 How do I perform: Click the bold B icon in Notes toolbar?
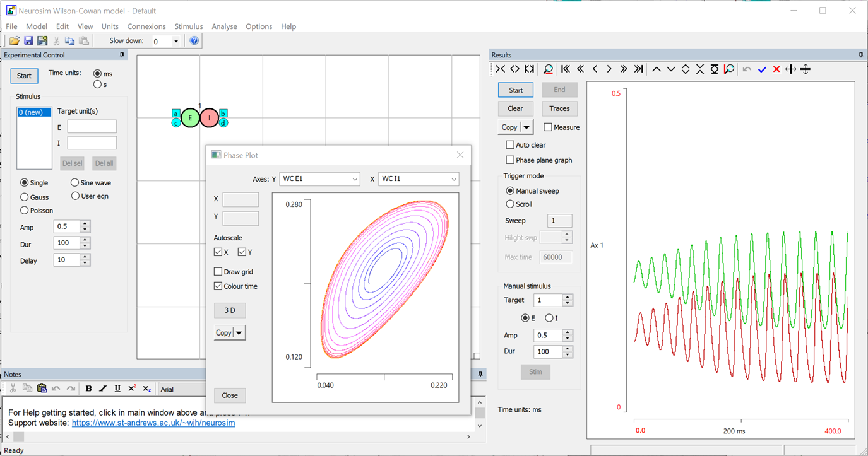[88, 389]
